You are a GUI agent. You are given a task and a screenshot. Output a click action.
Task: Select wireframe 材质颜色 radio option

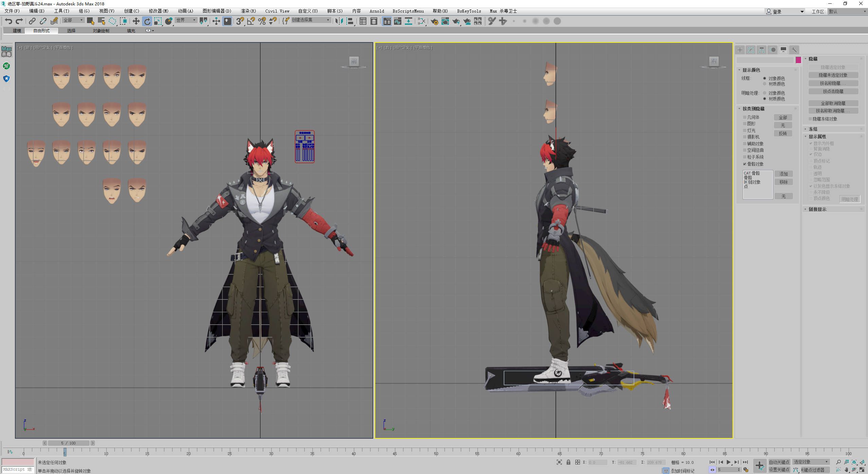(x=765, y=84)
